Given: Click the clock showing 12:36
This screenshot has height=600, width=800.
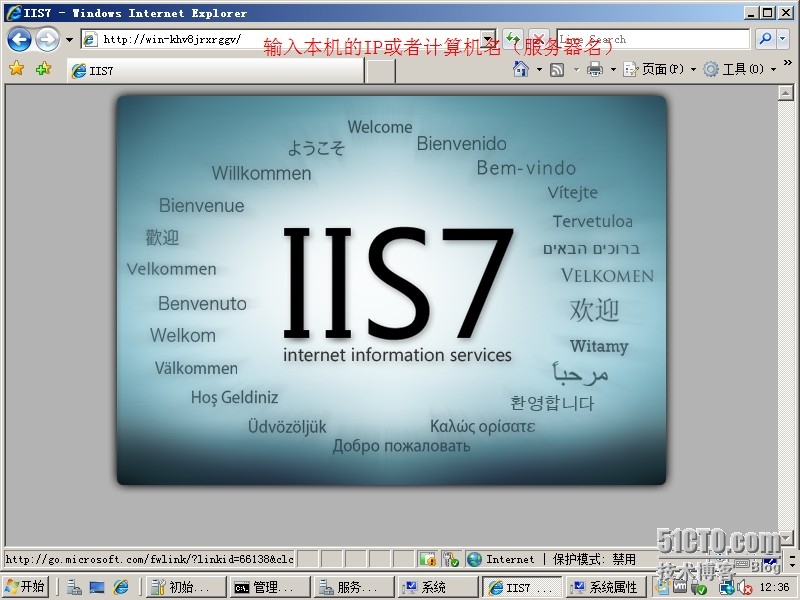Looking at the screenshot, I should pyautogui.click(x=774, y=588).
